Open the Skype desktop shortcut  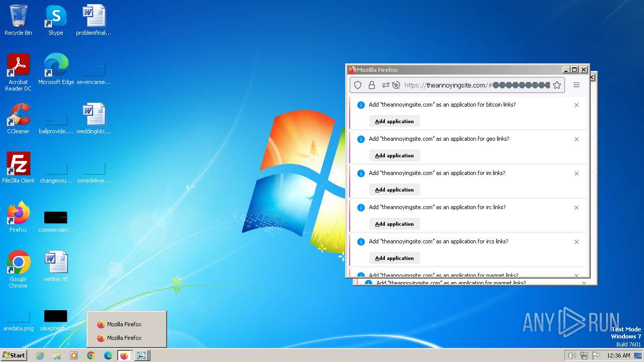point(56,20)
